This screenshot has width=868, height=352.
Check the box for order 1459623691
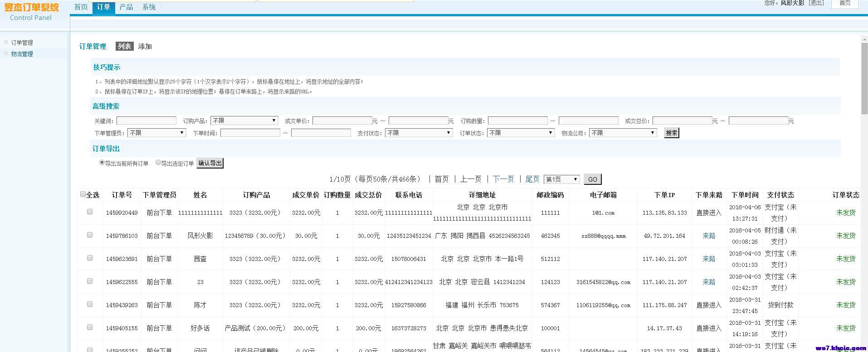(x=90, y=258)
